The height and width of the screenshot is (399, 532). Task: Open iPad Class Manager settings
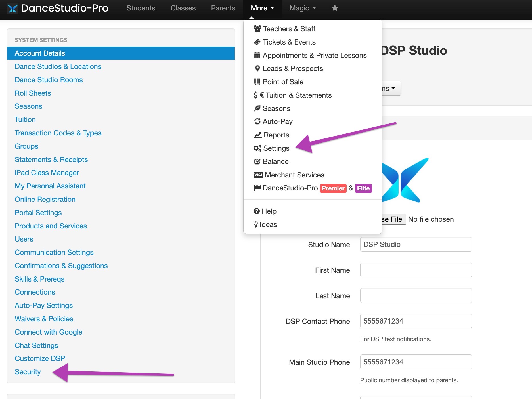[x=47, y=173]
